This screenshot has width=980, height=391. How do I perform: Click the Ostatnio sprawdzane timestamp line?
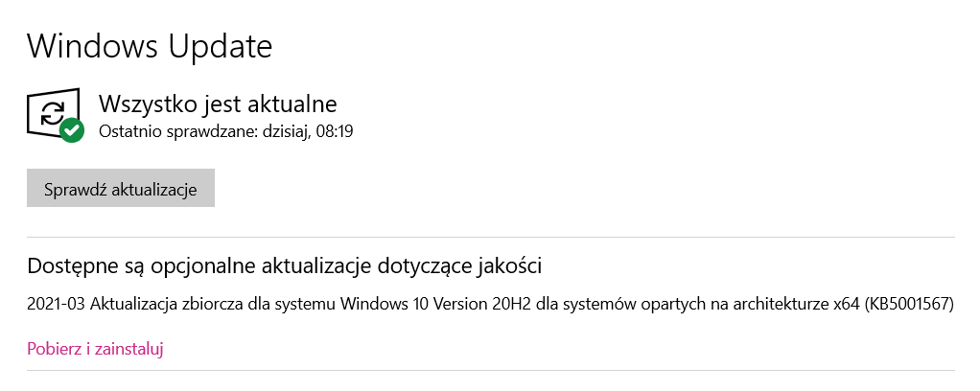(226, 130)
